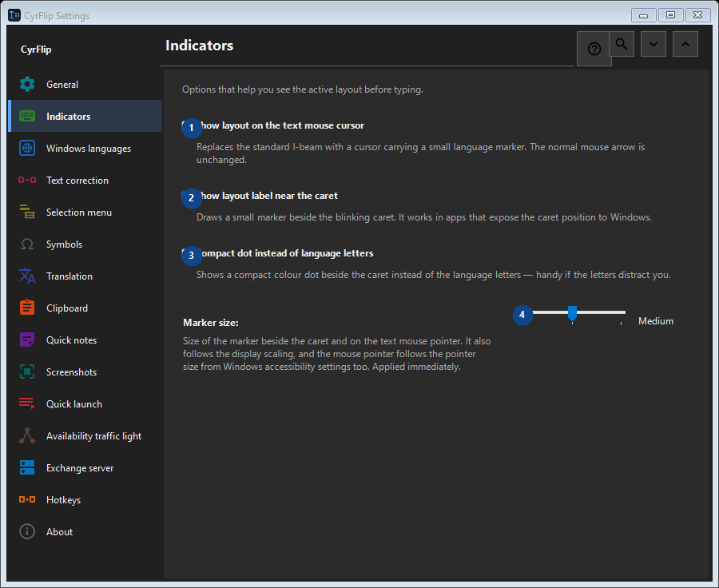Click the magnifying glass search button
719x588 pixels.
[x=622, y=44]
